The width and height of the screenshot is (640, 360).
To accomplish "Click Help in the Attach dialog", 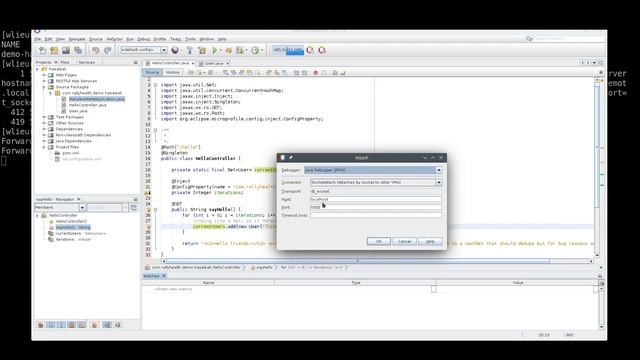I will point(430,241).
